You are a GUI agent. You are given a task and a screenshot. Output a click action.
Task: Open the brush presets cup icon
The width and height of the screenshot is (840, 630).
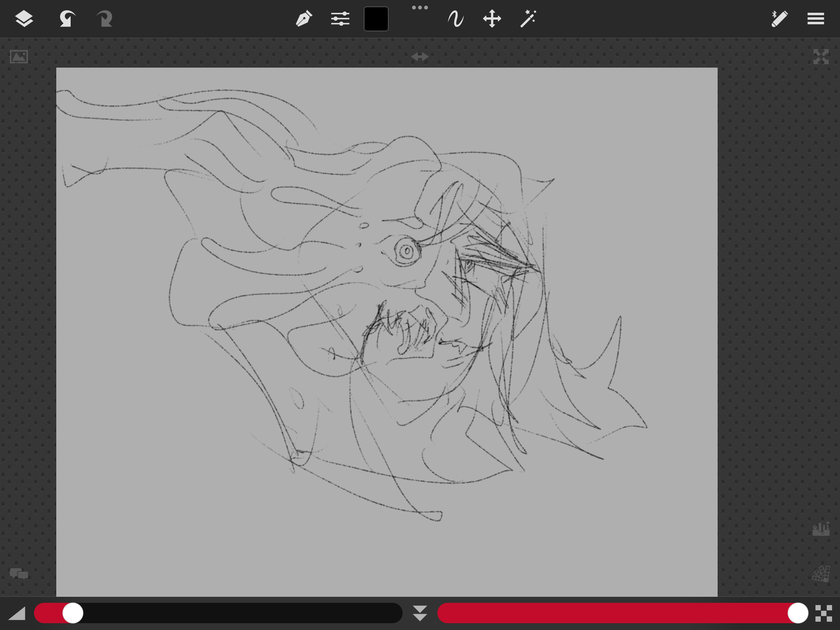coord(821,529)
